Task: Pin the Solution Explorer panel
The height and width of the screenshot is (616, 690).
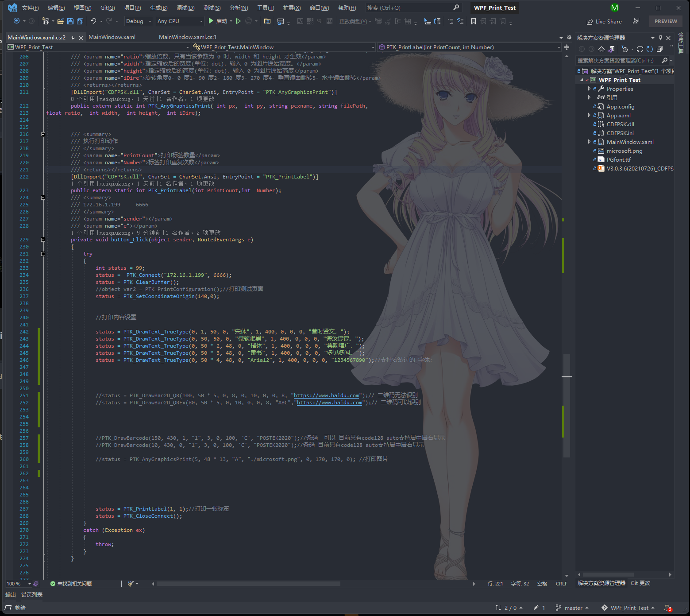Action: click(x=661, y=37)
